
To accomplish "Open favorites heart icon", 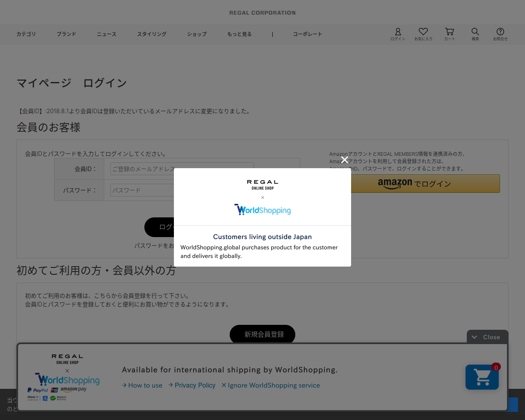I will pyautogui.click(x=423, y=34).
